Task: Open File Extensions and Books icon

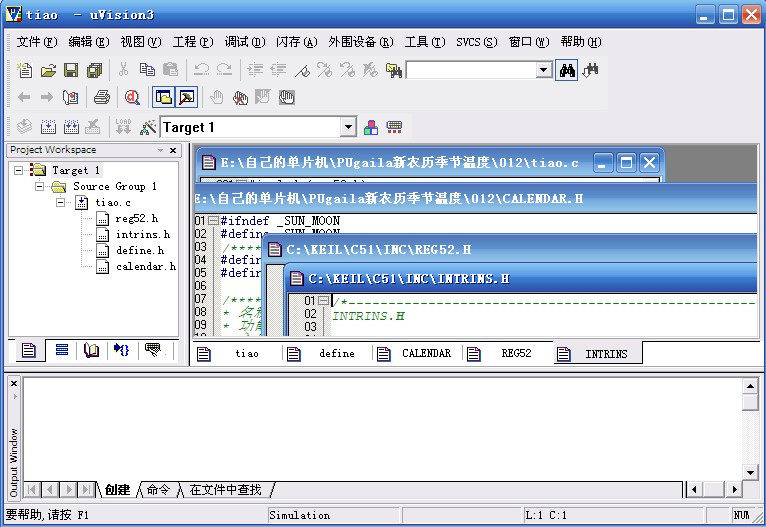Action: click(371, 127)
